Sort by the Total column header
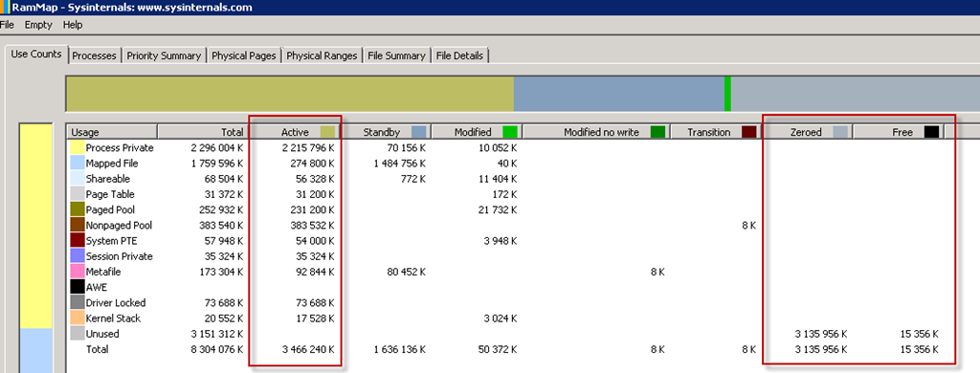 point(203,132)
